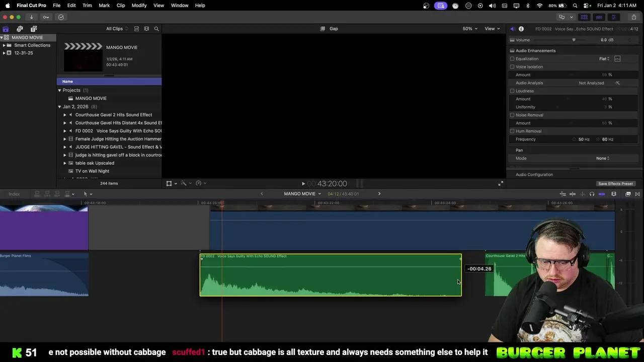Open the Flat equalization preset dropdown
This screenshot has width=644, height=362.
click(x=604, y=59)
